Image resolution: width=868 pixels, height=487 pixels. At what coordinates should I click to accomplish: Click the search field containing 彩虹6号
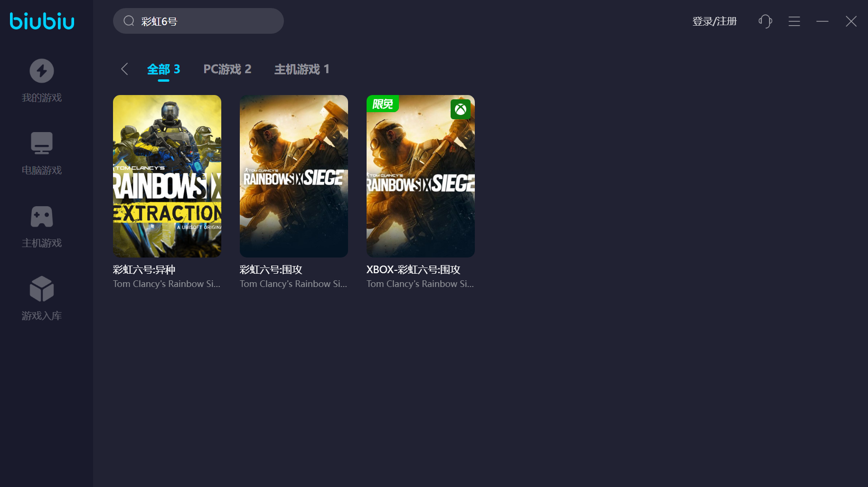tap(209, 21)
